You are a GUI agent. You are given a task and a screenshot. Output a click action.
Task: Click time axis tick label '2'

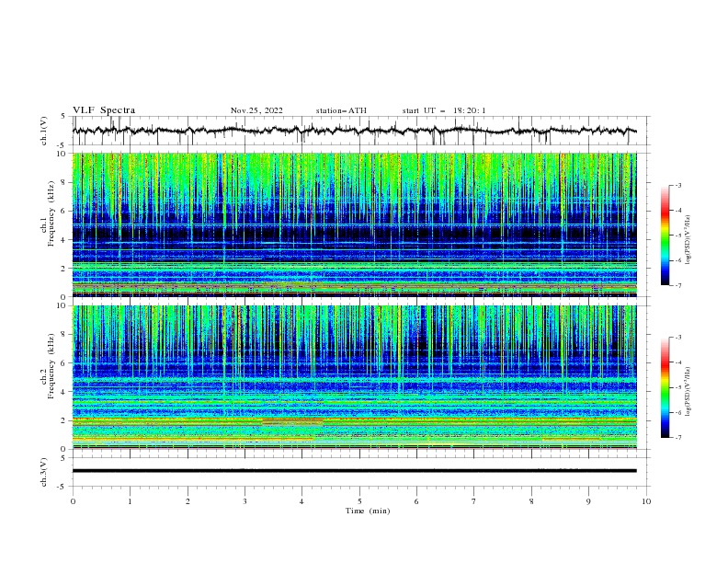pos(188,501)
